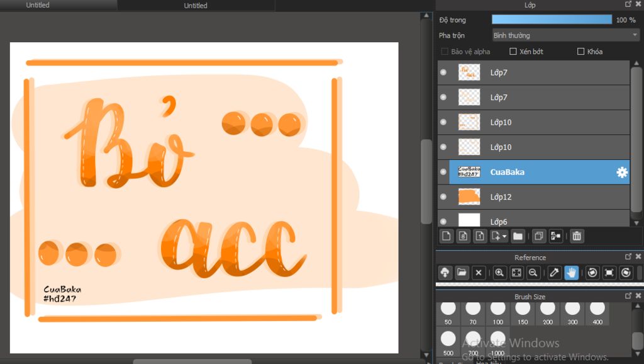Hide the Lớp10 layer directly above CuaBaka
This screenshot has height=364, width=644.
coord(443,147)
